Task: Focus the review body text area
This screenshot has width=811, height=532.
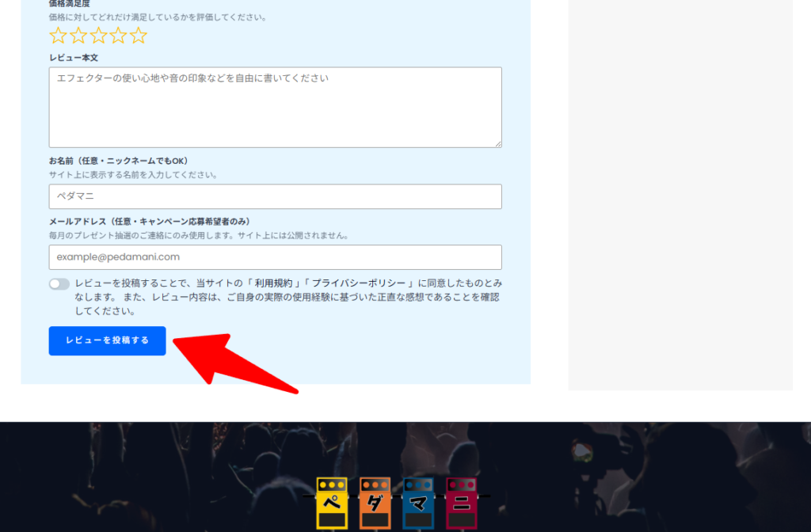Action: pyautogui.click(x=275, y=107)
